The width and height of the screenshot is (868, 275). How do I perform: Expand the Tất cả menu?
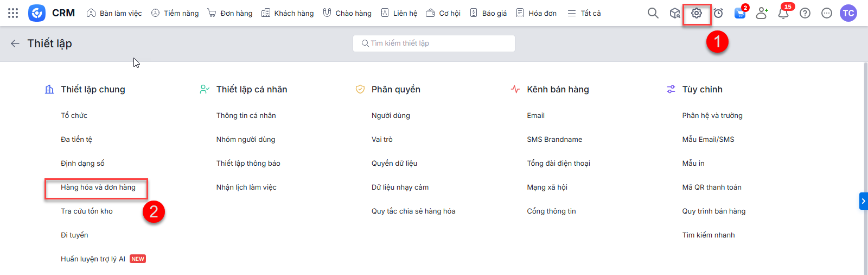click(x=584, y=13)
